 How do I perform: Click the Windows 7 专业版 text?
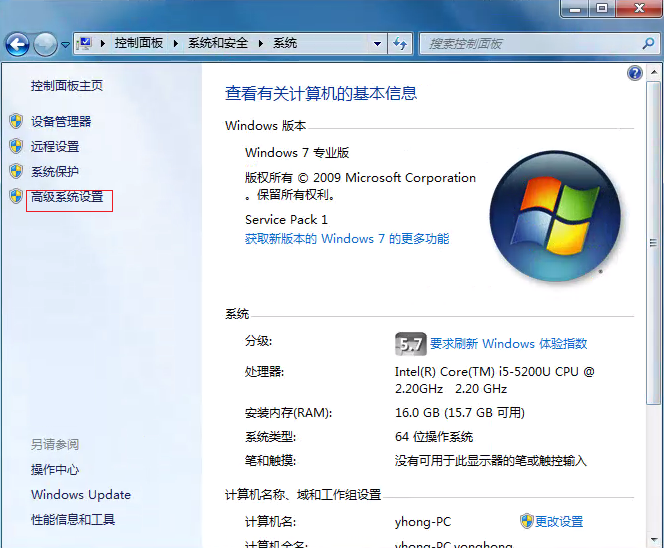[x=297, y=152]
